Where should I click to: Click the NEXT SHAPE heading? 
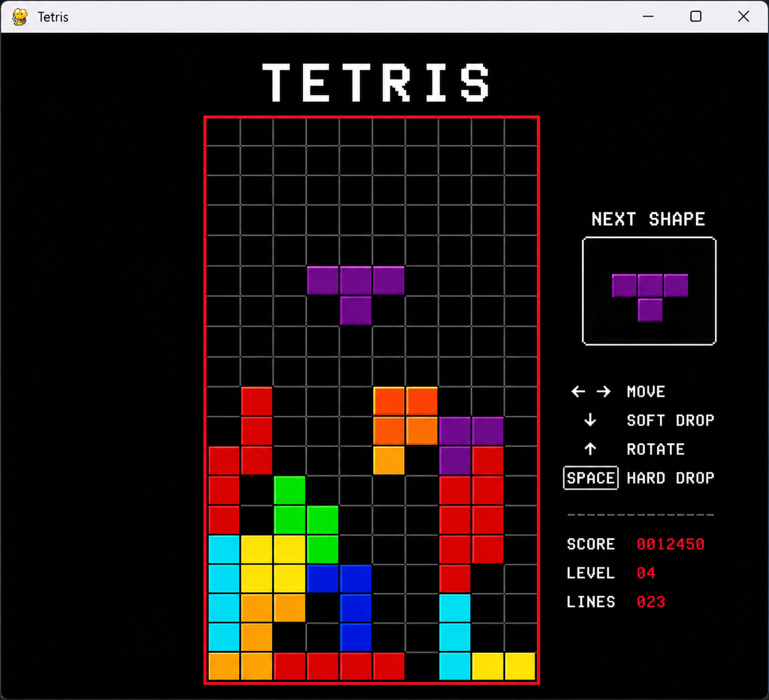click(648, 219)
